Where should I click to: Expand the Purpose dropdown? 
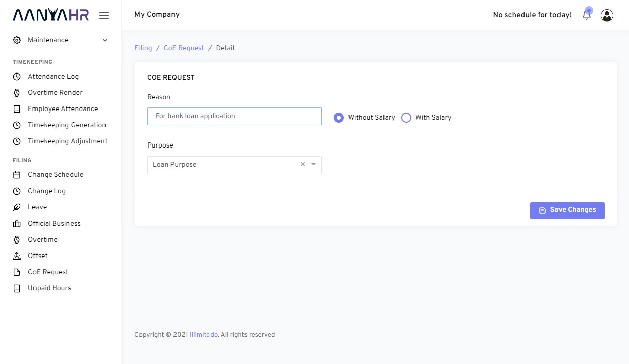point(313,165)
